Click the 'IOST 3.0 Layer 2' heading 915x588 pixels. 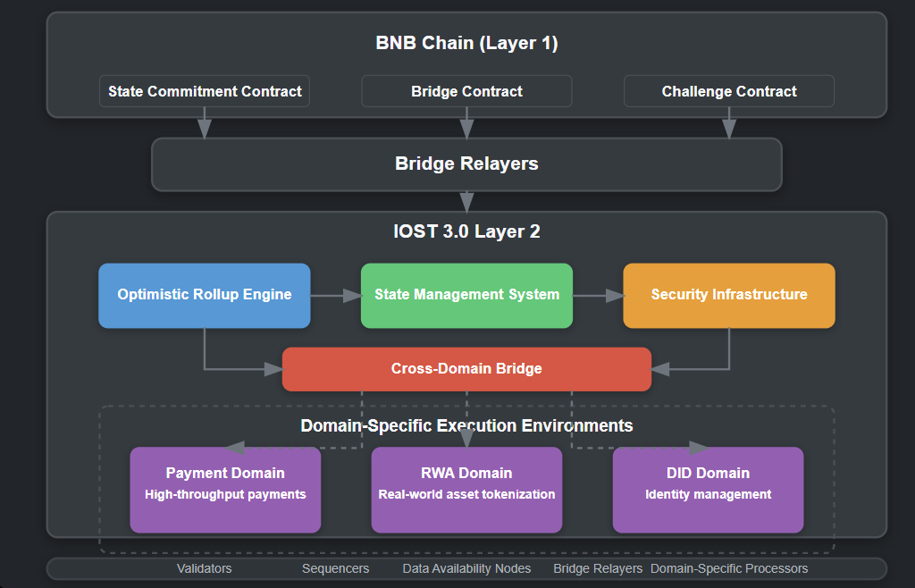pos(466,231)
